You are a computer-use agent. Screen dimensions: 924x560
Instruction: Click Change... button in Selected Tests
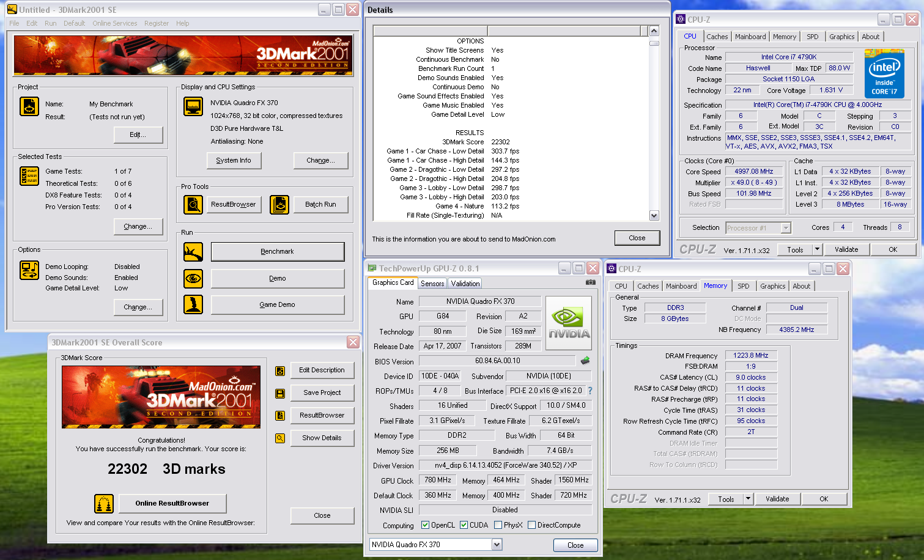138,227
